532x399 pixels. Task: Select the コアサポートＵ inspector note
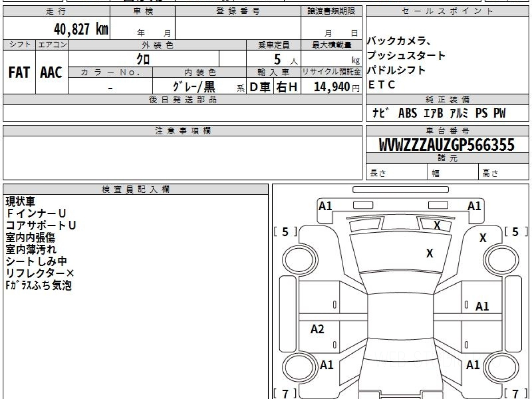41,226
